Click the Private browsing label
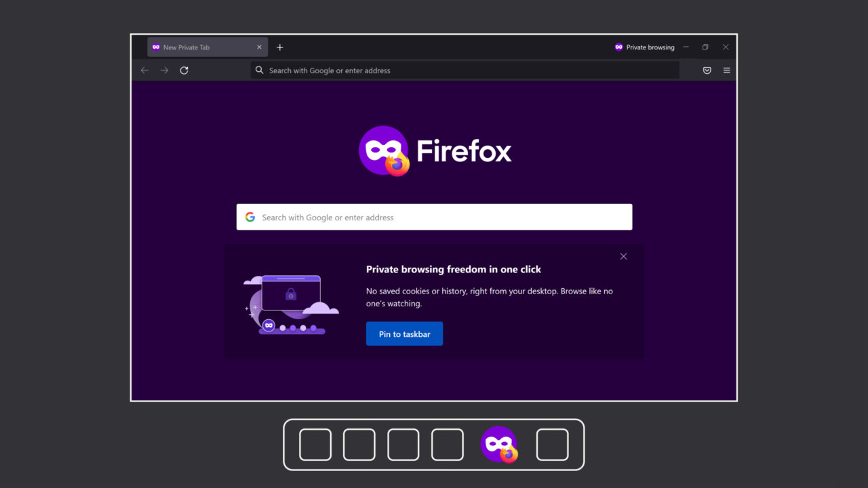 tap(650, 47)
